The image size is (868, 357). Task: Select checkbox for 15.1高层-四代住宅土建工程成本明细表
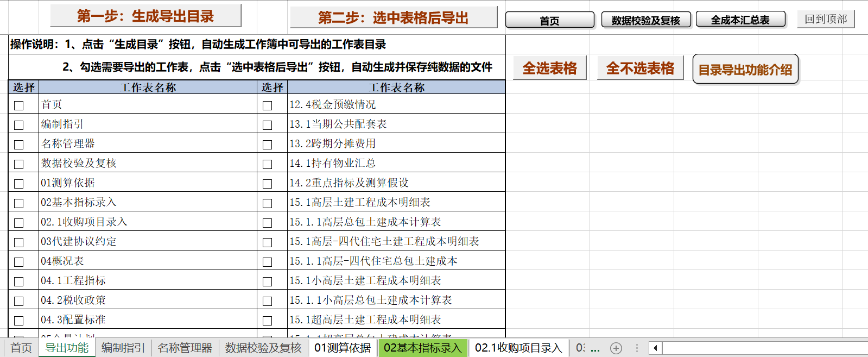tap(267, 242)
